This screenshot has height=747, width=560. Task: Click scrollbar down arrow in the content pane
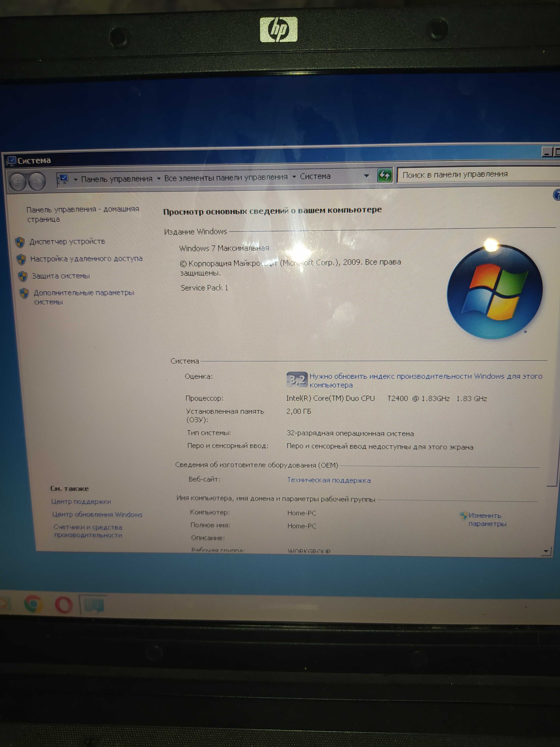click(546, 551)
